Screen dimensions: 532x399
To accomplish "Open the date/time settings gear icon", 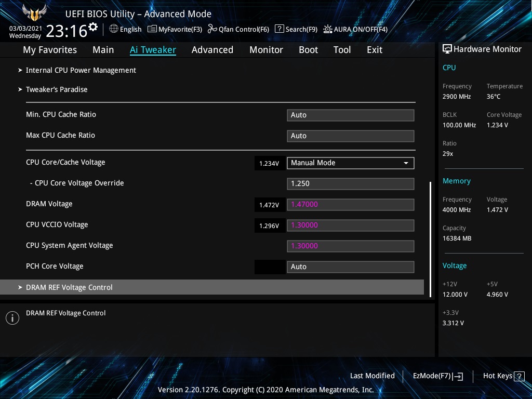I will coord(92,27).
